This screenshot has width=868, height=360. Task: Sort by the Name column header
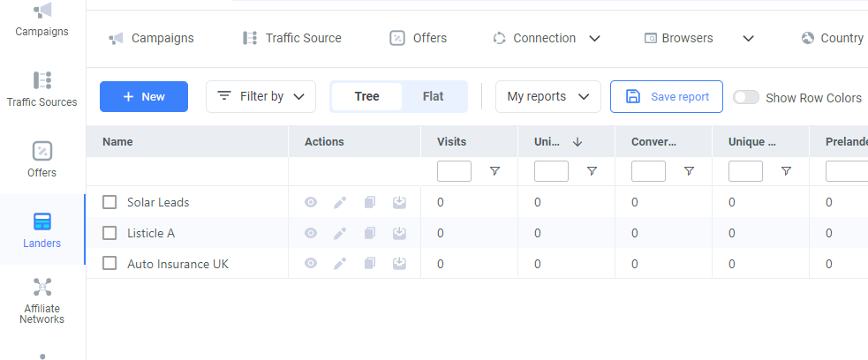(x=117, y=141)
